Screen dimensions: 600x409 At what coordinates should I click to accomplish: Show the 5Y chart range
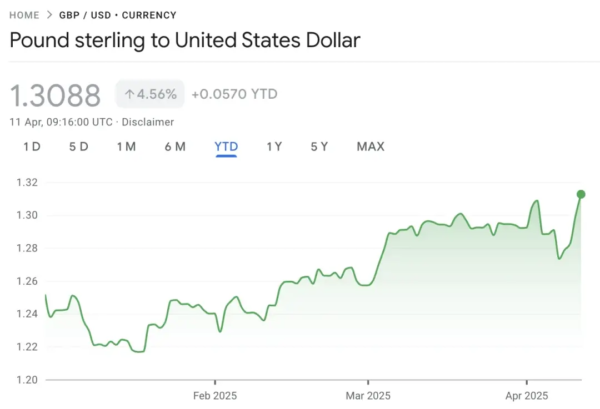tap(319, 147)
